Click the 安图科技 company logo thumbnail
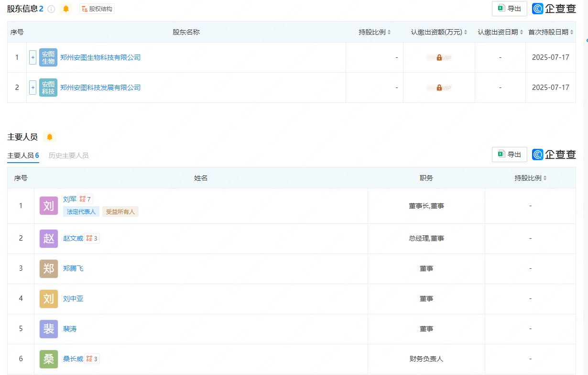 coord(48,88)
